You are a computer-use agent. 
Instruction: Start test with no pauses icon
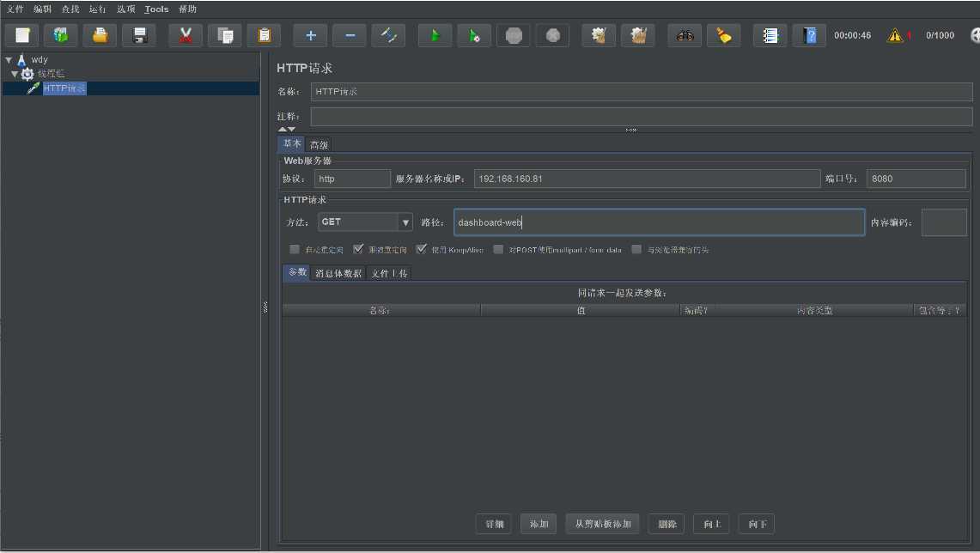[474, 35]
